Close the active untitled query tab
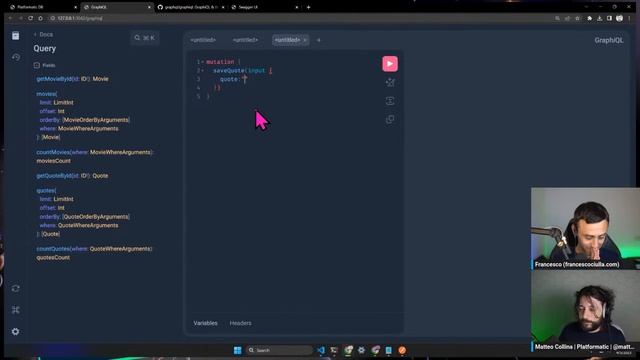This screenshot has width=640, height=360. point(305,40)
